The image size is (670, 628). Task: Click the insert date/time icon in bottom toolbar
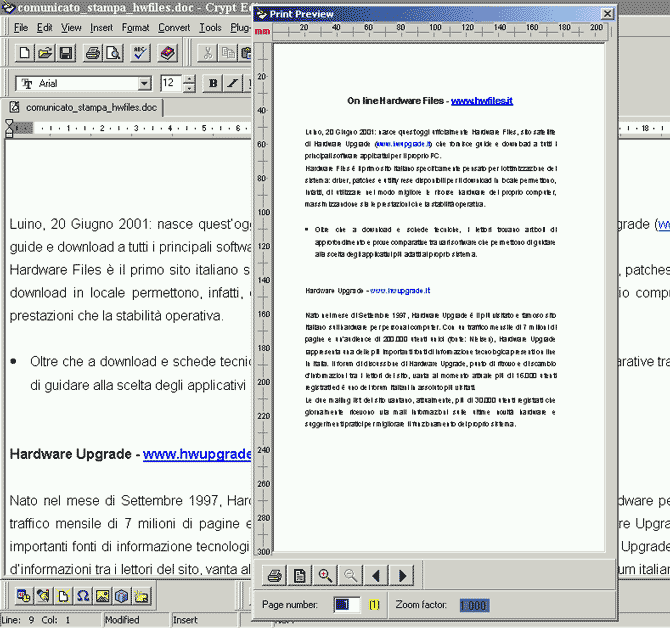24,596
